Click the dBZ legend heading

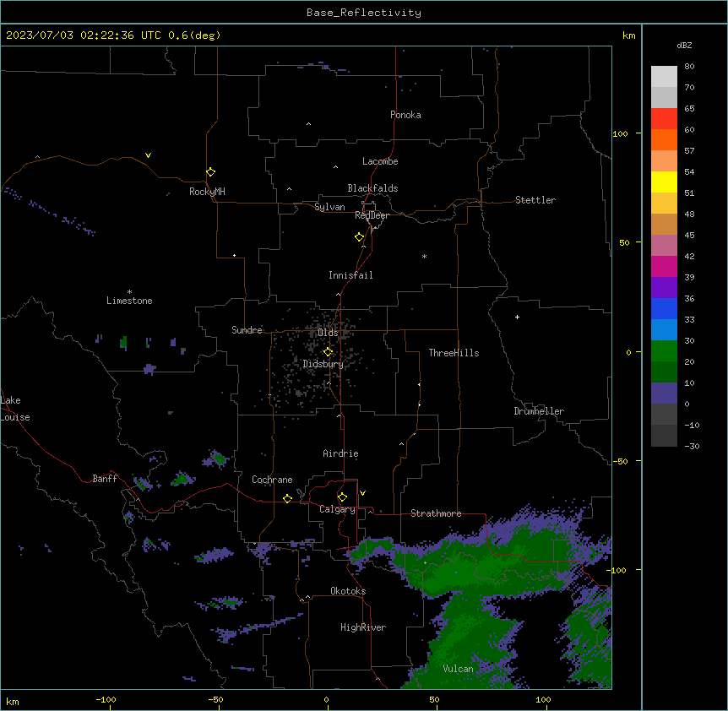coord(684,45)
